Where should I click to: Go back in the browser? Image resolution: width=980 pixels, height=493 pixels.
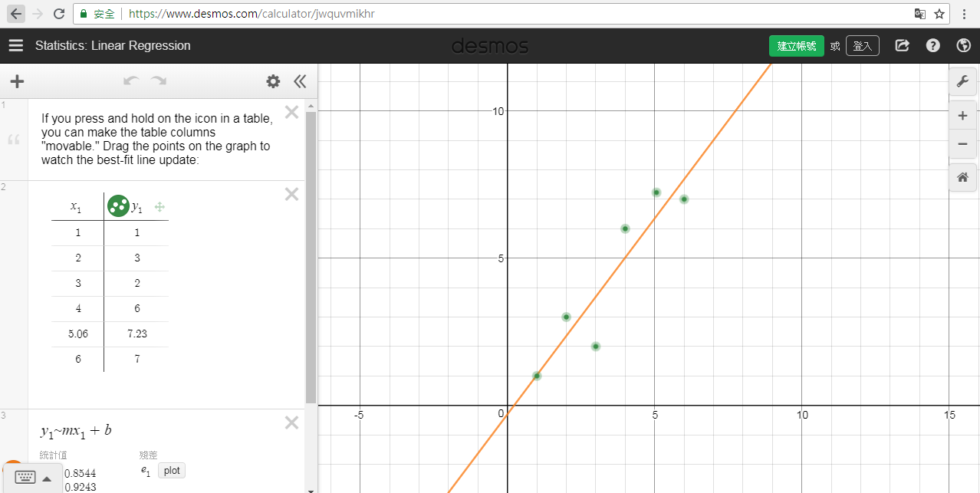(16, 14)
